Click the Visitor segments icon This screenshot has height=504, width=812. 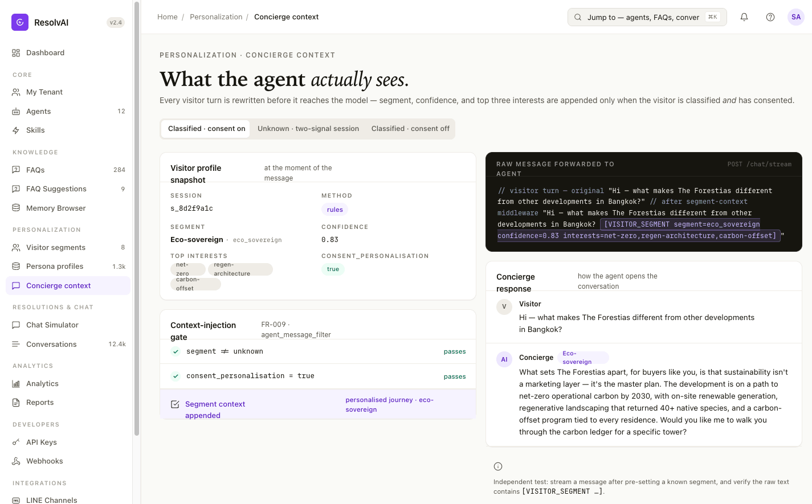16,248
